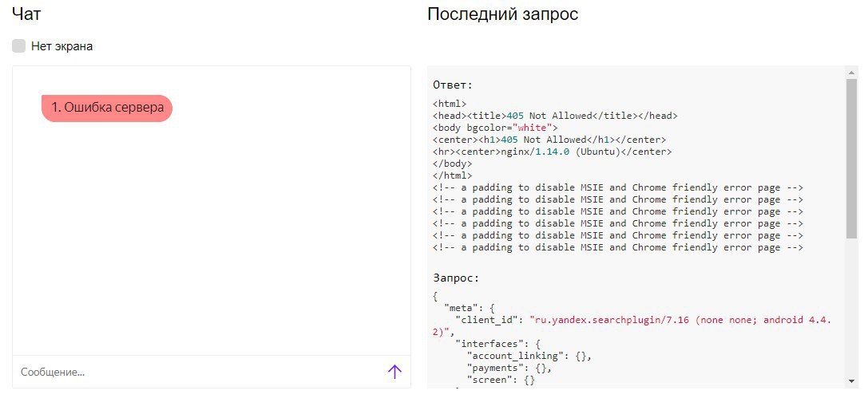Click the scrollbar up arrow in request panel
The image size is (868, 410).
tap(851, 73)
